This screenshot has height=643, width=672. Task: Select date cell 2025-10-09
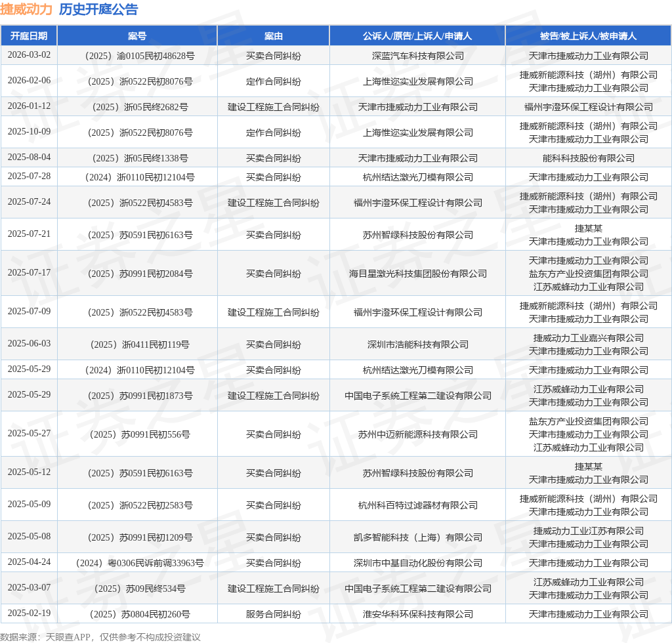29,131
